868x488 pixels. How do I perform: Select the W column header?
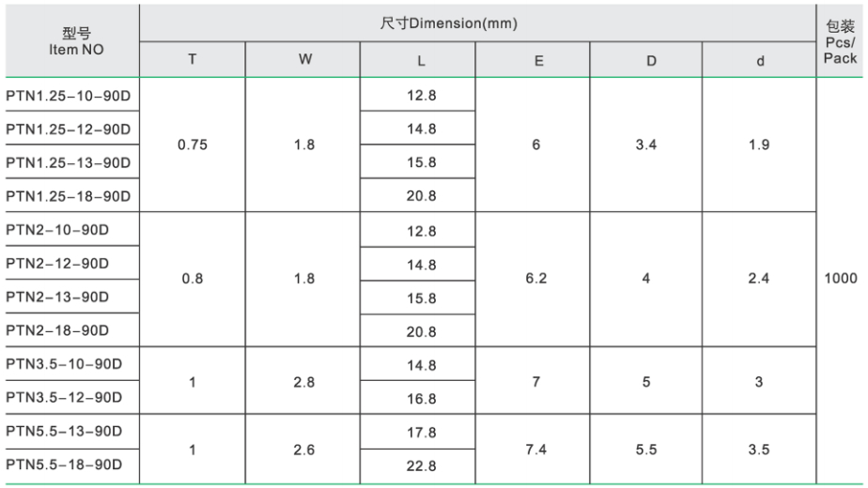click(x=304, y=60)
